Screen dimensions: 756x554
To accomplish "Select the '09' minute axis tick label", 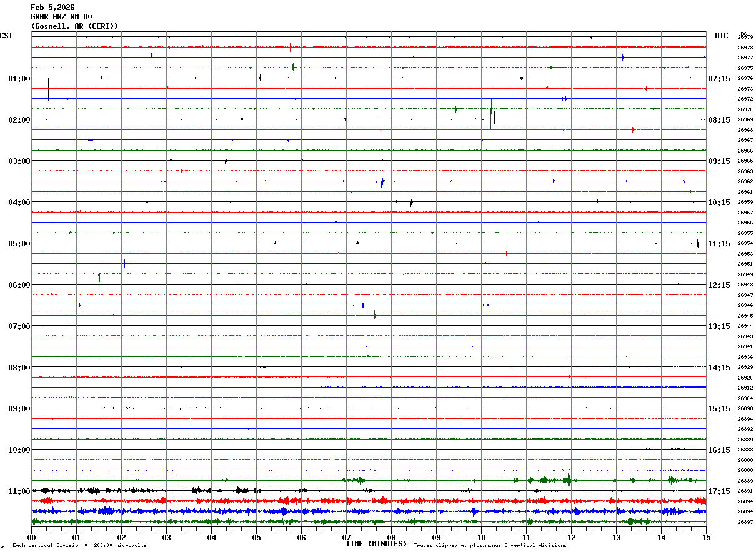I will (436, 537).
